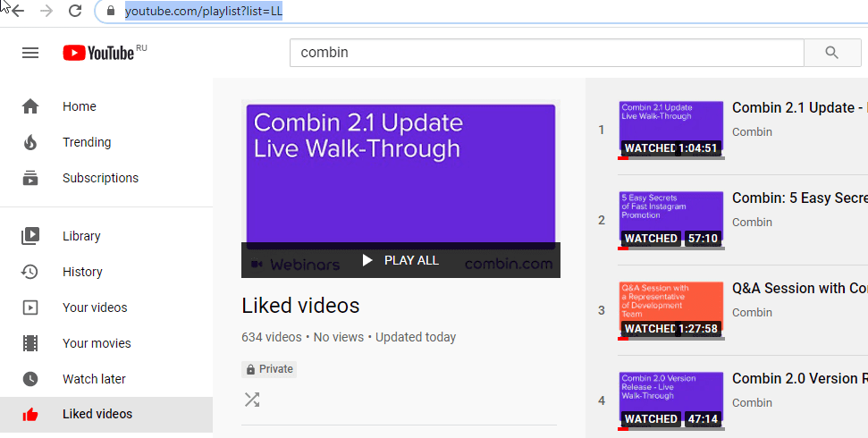Open Combin channel under video 1

point(752,131)
